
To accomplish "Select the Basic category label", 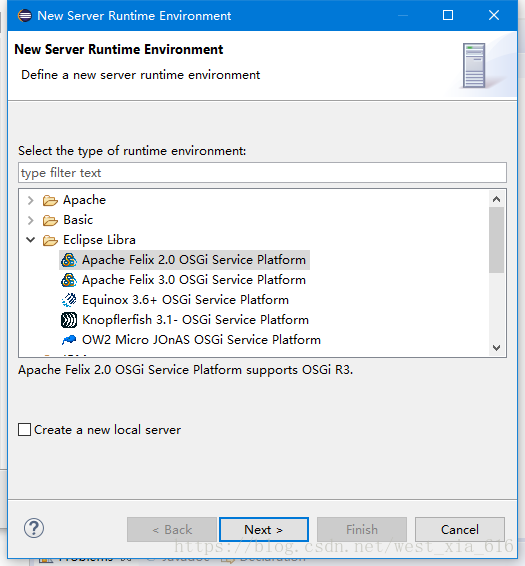I will (x=78, y=220).
